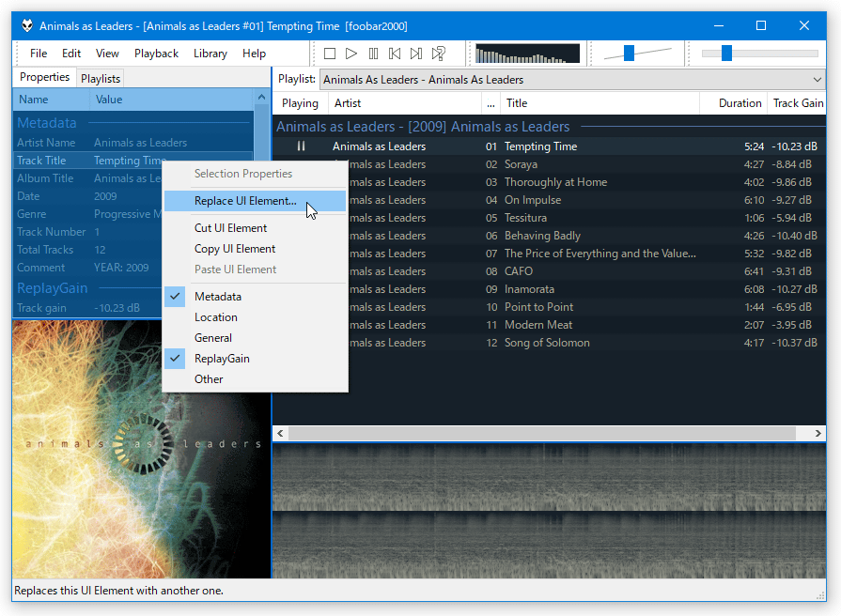Screen dimensions: 841x616
Task: Click the Stop playback button
Action: pyautogui.click(x=330, y=54)
